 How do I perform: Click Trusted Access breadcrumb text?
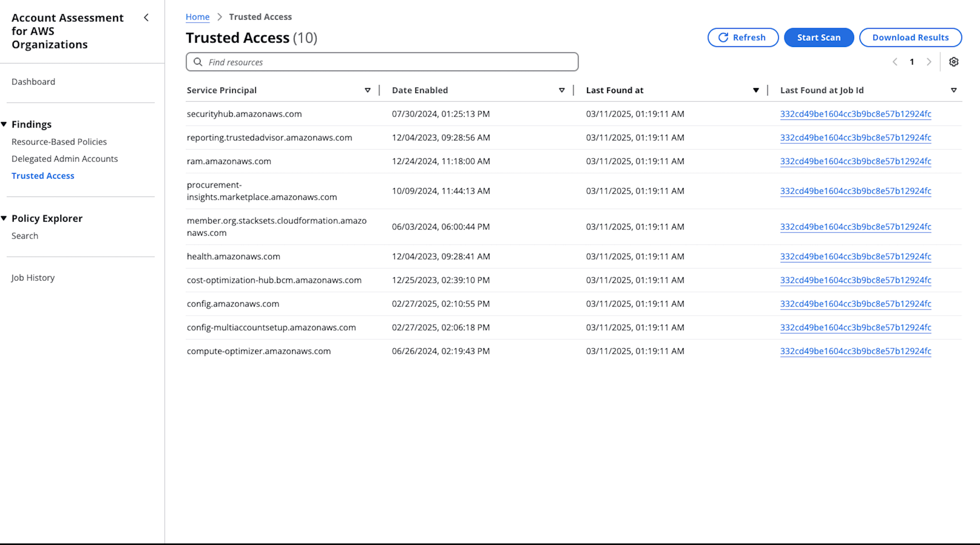click(260, 17)
